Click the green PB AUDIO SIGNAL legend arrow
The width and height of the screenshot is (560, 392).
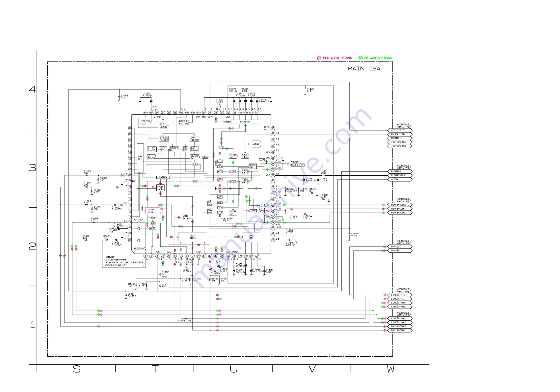[360, 58]
